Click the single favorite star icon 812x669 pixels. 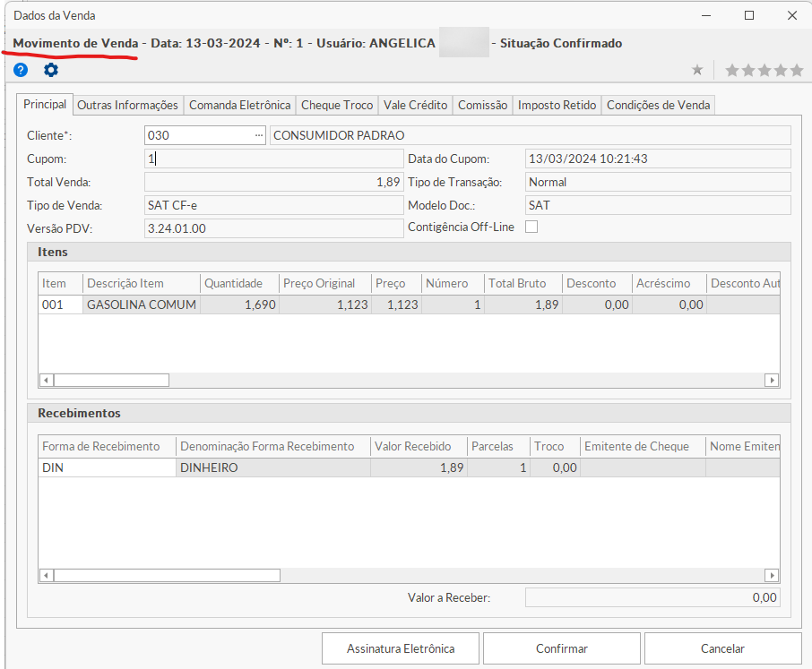tap(697, 70)
